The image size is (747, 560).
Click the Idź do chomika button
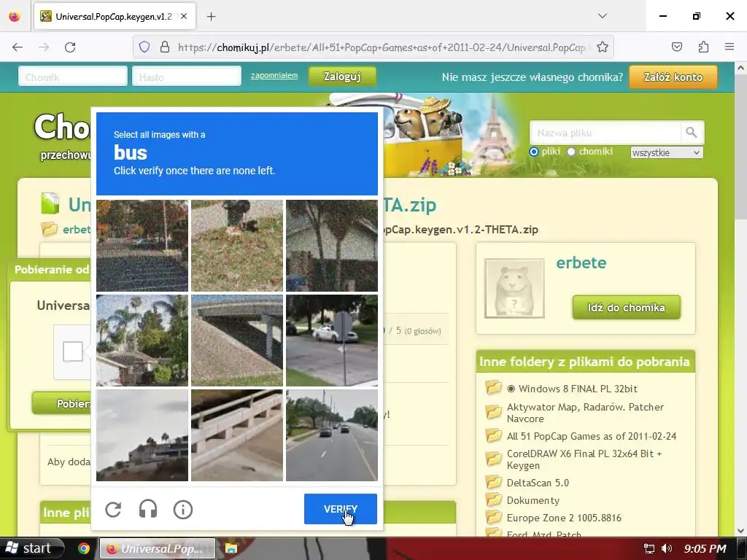pos(626,308)
